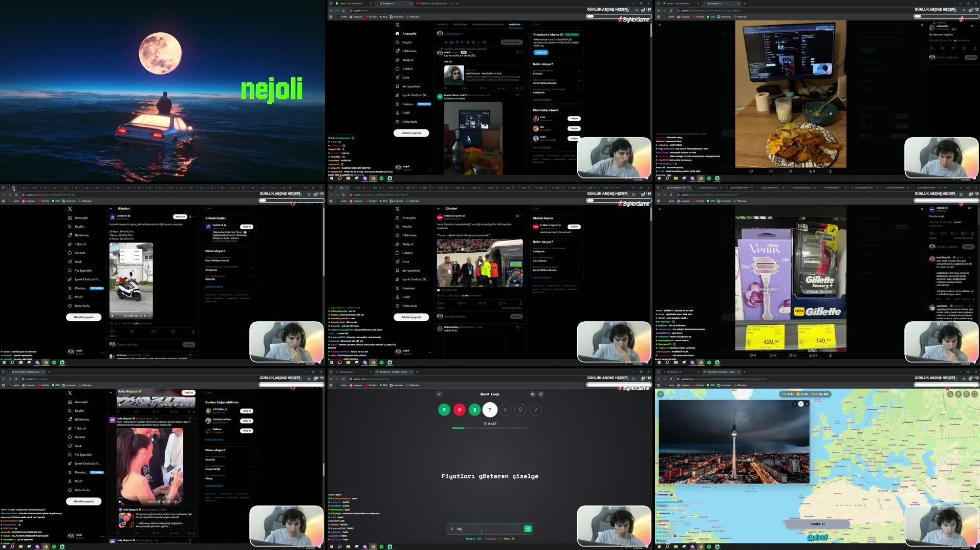The image size is (980, 550).
Task: Click the Berlin TV tower photo
Action: [734, 442]
